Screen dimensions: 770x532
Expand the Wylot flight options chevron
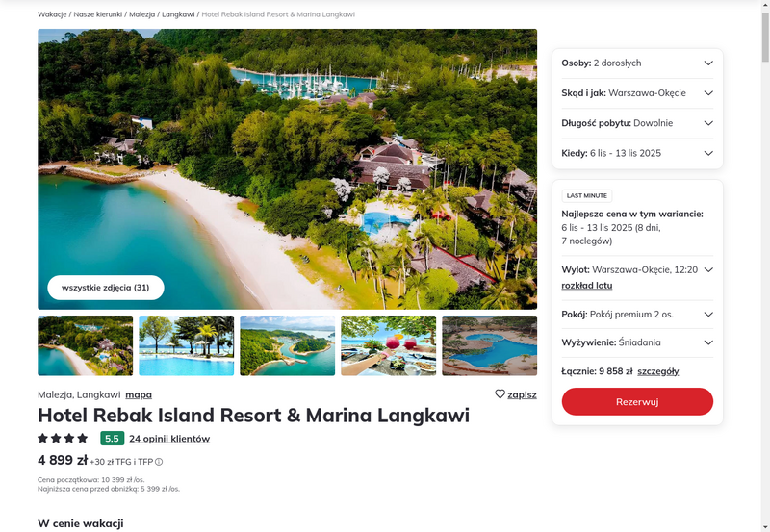click(708, 269)
